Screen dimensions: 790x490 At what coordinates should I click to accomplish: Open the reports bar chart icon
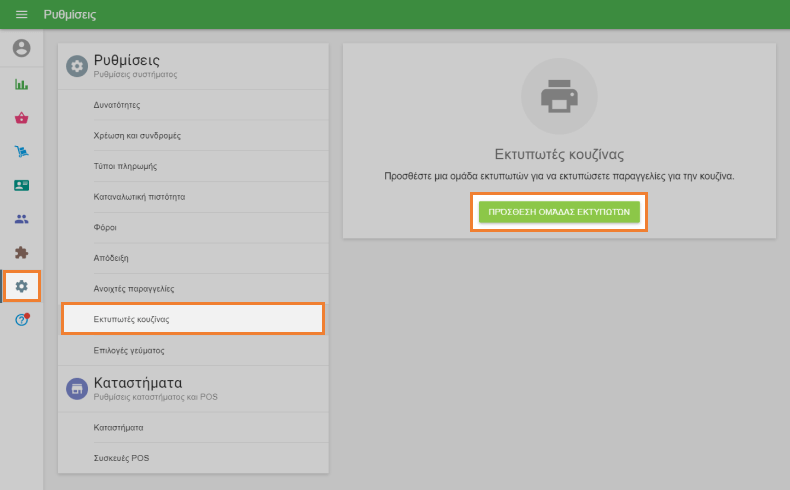point(21,85)
